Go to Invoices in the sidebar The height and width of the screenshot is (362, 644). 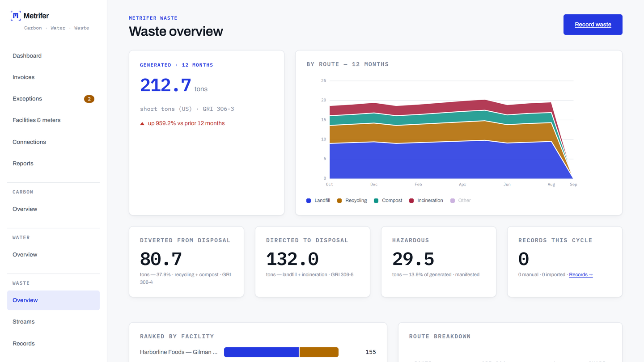53,77
